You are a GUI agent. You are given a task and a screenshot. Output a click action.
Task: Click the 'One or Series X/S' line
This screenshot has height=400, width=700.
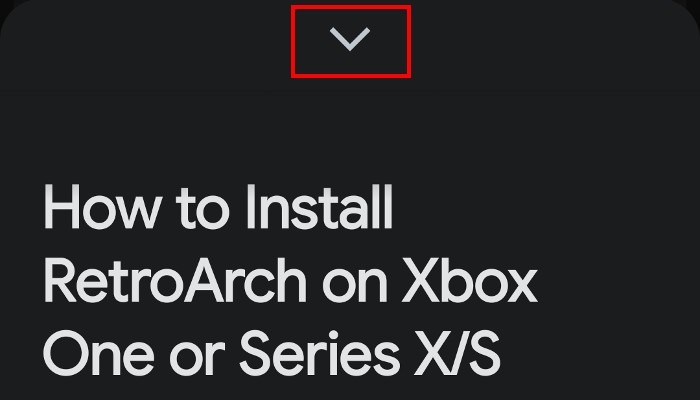pos(271,354)
